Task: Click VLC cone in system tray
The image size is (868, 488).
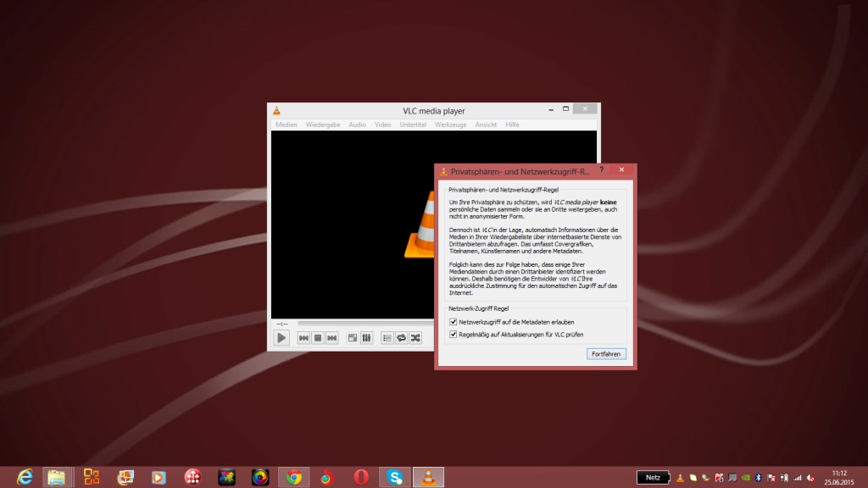Action: (x=681, y=478)
